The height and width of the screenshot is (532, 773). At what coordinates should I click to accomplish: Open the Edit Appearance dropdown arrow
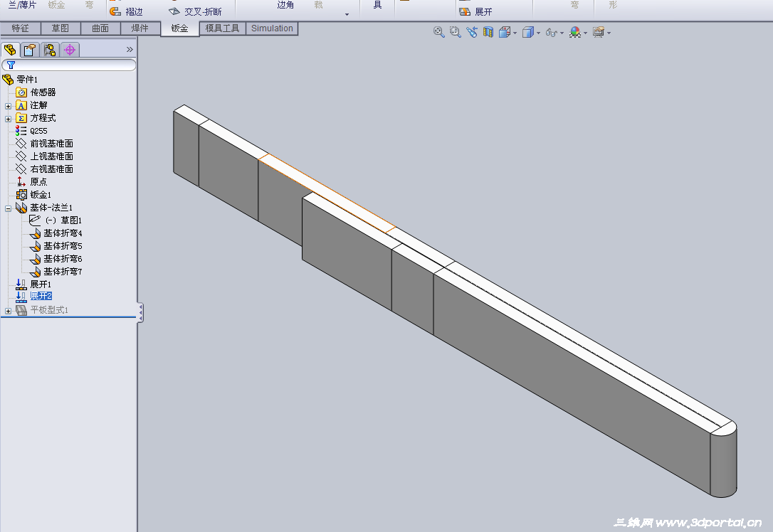pos(586,33)
